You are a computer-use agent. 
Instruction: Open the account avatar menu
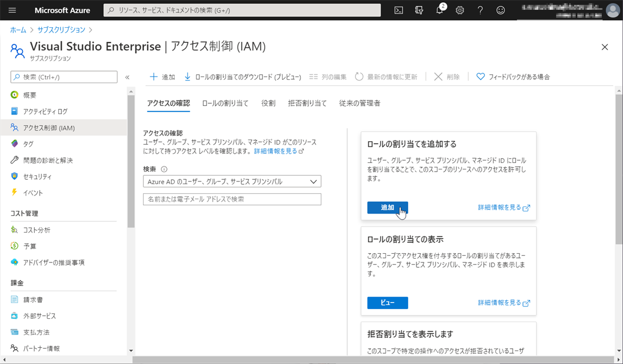[613, 10]
